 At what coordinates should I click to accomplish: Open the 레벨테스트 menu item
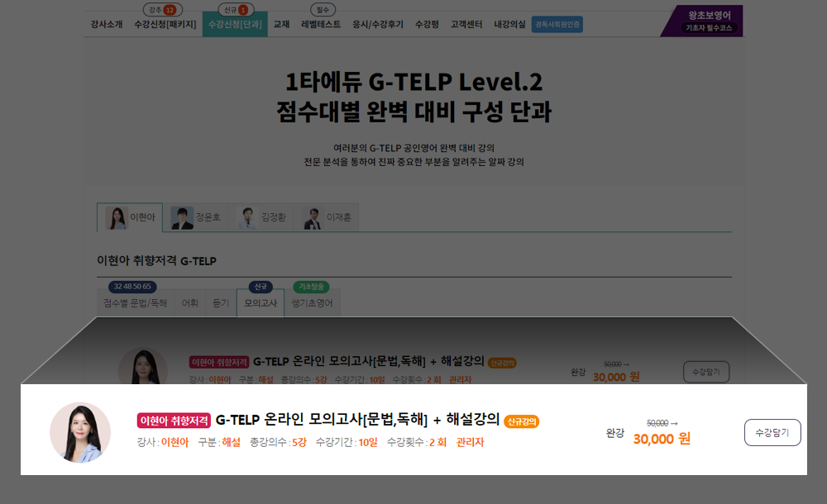point(321,24)
